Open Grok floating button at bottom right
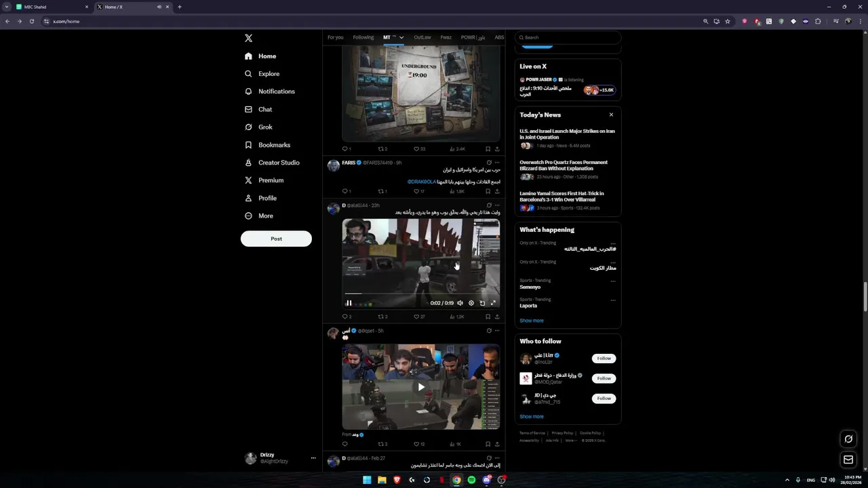 point(848,439)
